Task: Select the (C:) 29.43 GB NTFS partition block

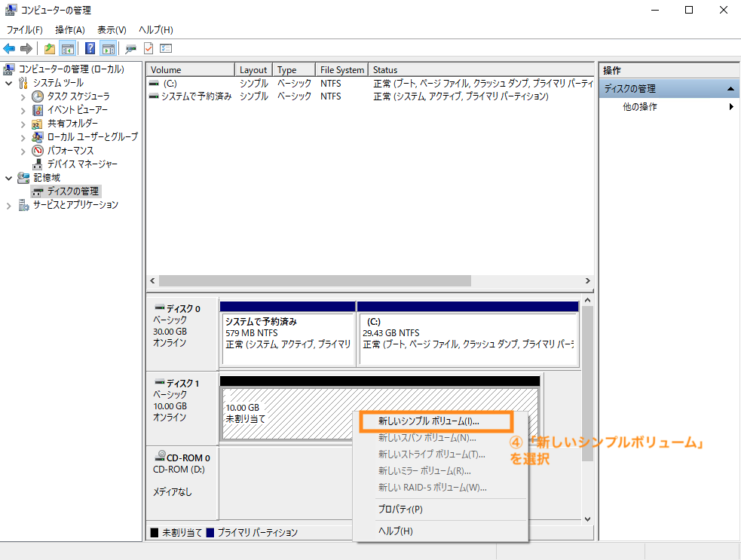Action: click(x=468, y=334)
